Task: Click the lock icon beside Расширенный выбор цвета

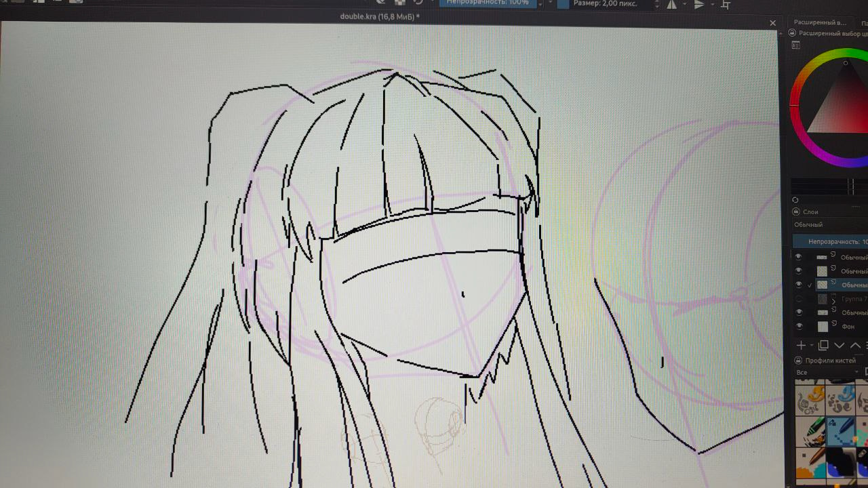Action: coord(792,33)
